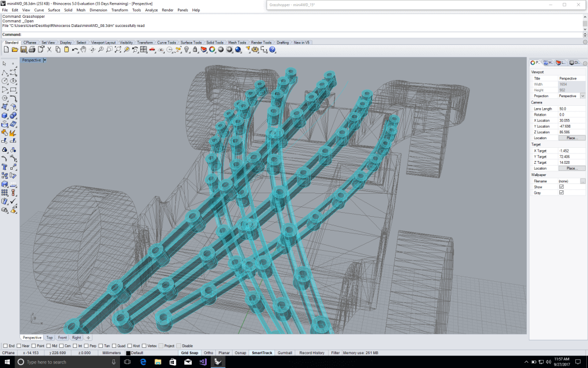Open the Surface menu
This screenshot has width=588, height=368.
54,10
